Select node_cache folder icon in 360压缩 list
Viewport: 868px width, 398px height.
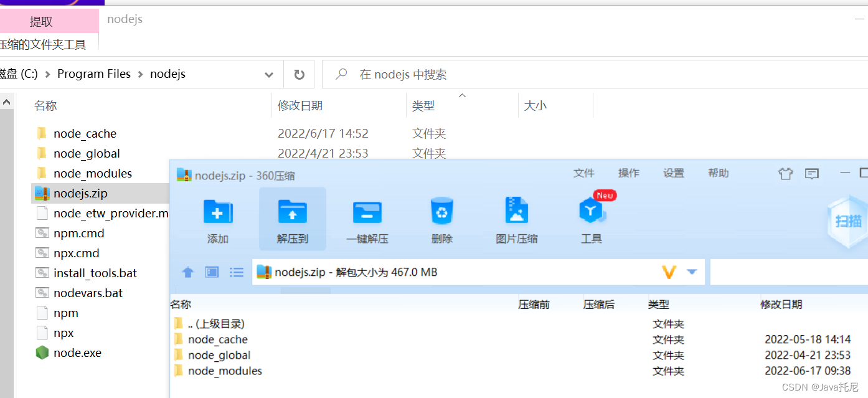pyautogui.click(x=179, y=339)
